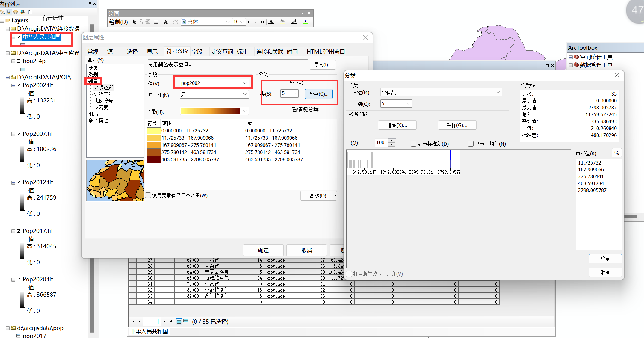
Task: Open the 字段 tab in layer properties
Action: [x=196, y=51]
